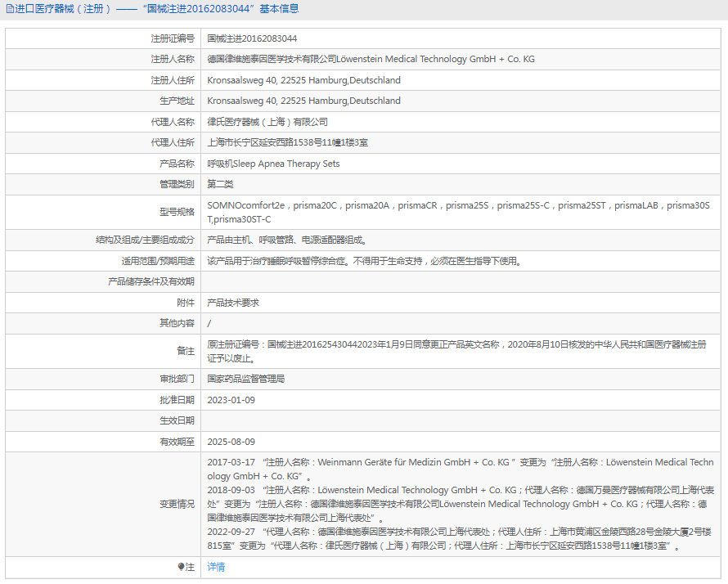Screen dimensions: 728x584
Task: Select the 注册人住所 address Kronsaalsweg 40 value
Action: pos(303,80)
